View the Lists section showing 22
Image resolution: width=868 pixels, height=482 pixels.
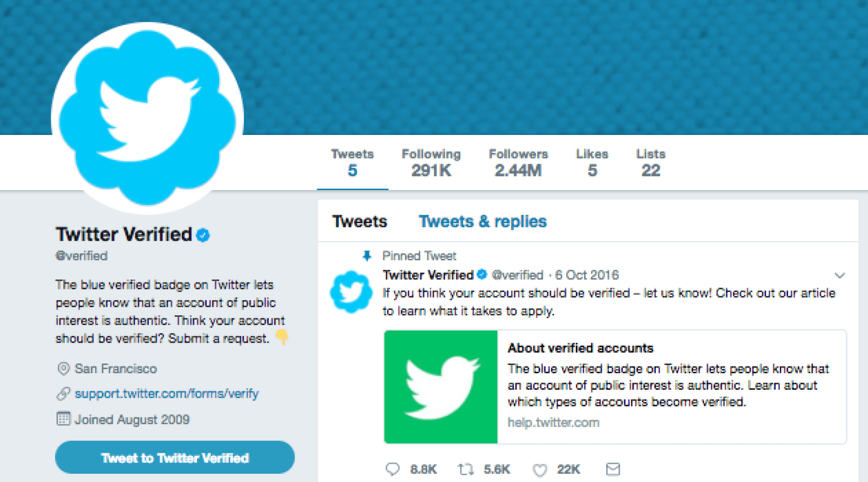[650, 163]
